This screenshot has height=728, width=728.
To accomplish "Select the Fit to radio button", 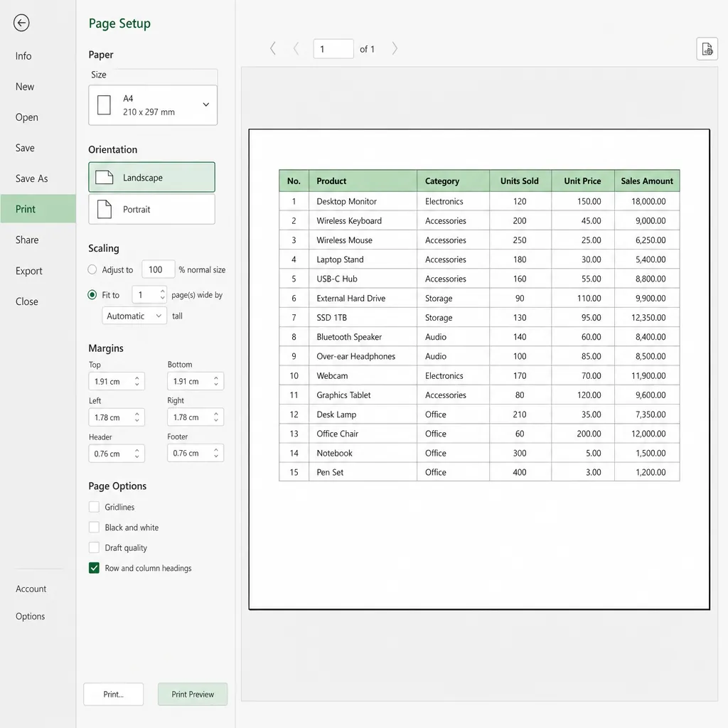I will pos(92,295).
